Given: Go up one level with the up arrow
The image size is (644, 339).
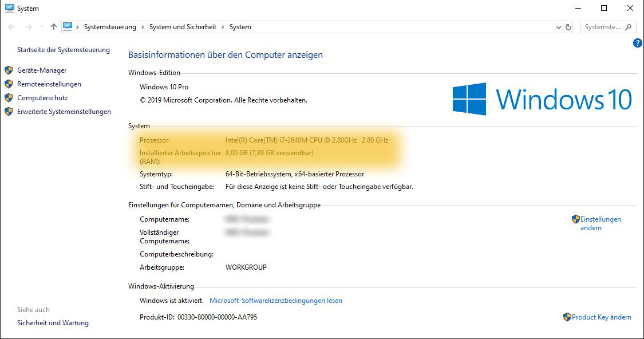Looking at the screenshot, I should (53, 27).
